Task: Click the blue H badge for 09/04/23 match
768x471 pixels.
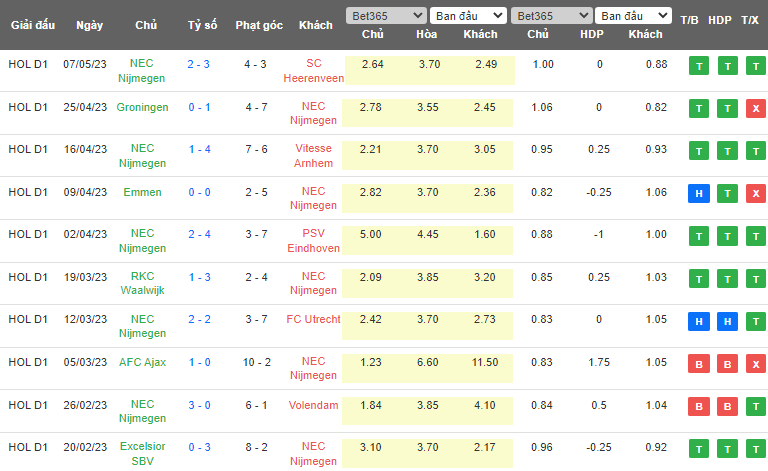Action: pyautogui.click(x=699, y=193)
